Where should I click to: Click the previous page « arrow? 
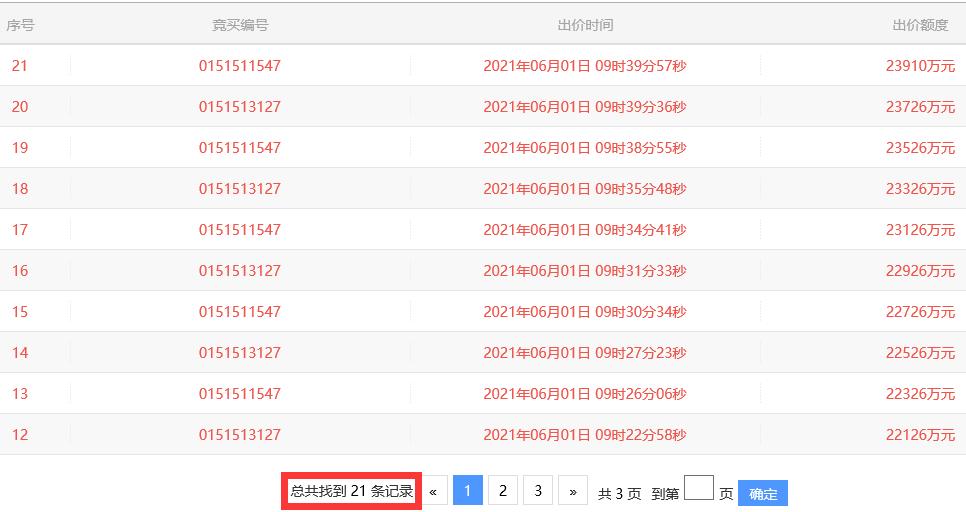pos(433,491)
